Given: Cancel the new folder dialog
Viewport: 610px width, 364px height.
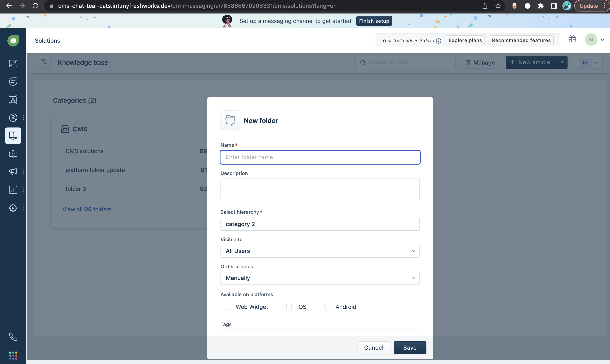Looking at the screenshot, I should 373,348.
